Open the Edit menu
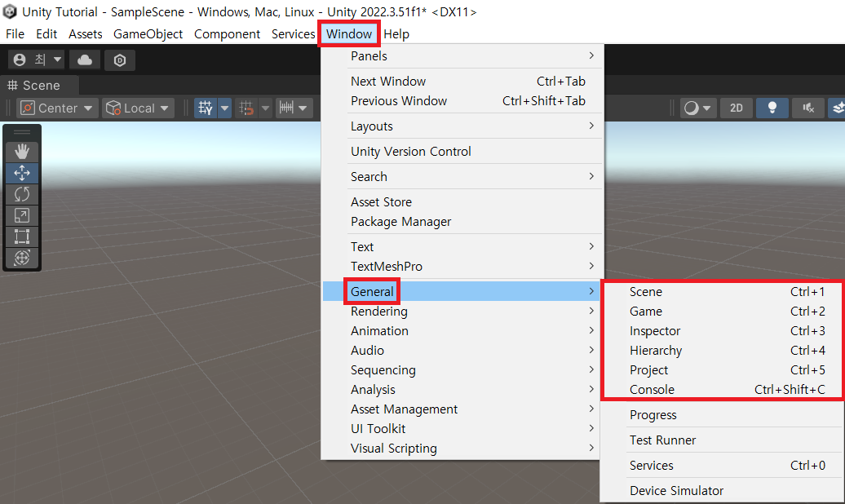This screenshot has width=845, height=504. pyautogui.click(x=46, y=34)
